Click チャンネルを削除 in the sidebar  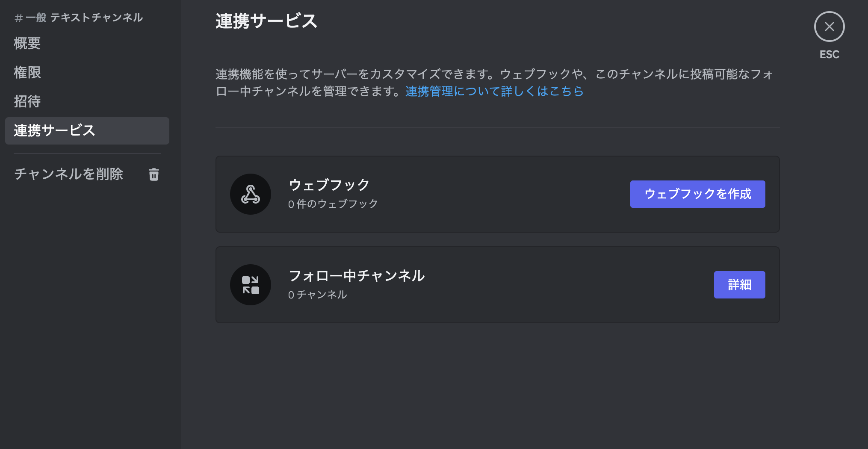(69, 174)
